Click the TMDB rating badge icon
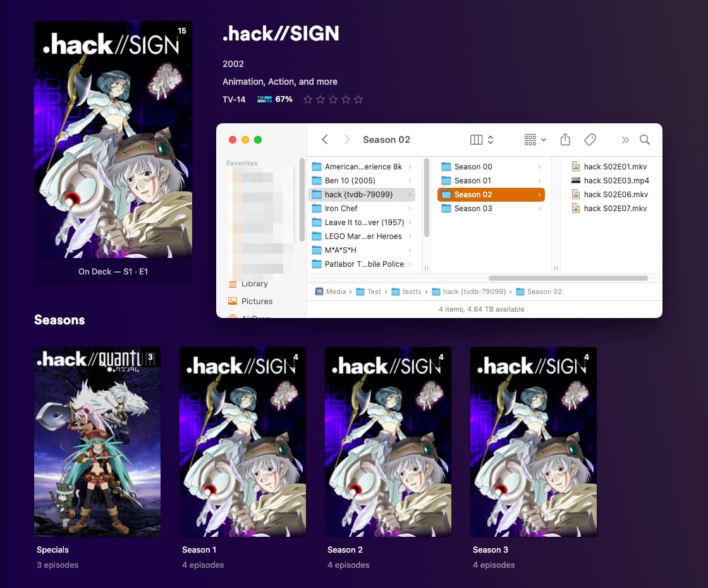Viewport: 708px width, 588px height. tap(265, 99)
